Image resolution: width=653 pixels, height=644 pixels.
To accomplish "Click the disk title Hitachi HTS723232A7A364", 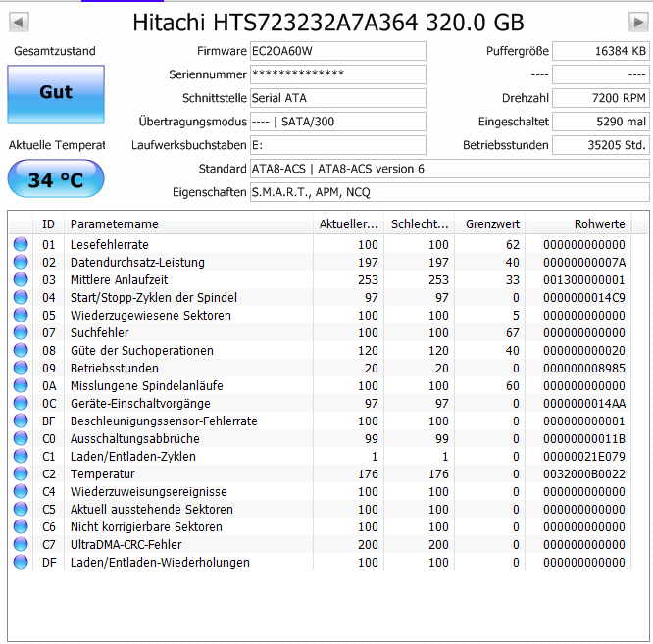I will click(328, 23).
